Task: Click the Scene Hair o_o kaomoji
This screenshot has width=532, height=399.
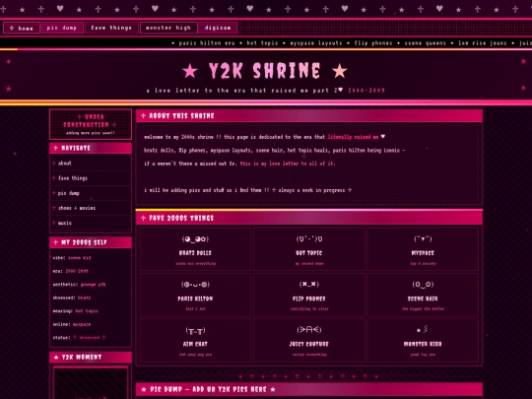Action: [423, 285]
